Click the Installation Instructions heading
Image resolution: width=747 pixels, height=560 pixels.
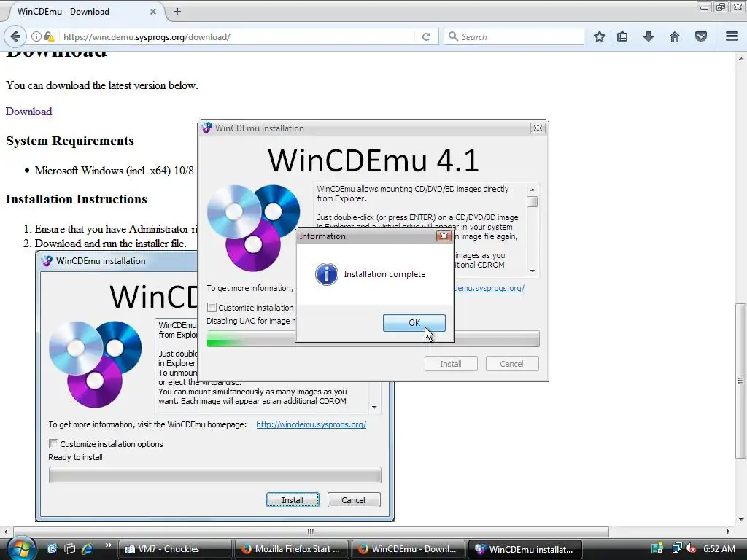pyautogui.click(x=76, y=199)
